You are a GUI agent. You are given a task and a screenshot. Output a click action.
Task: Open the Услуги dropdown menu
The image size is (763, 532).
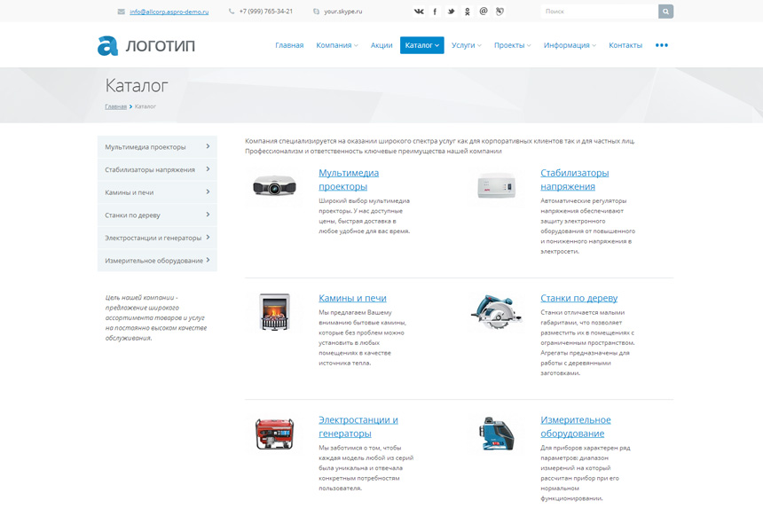[x=466, y=45]
